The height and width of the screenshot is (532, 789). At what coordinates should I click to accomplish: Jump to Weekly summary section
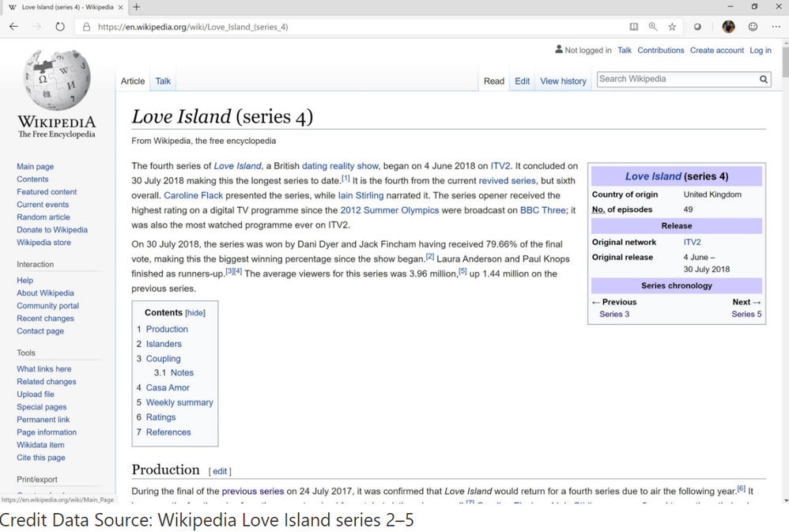click(179, 402)
